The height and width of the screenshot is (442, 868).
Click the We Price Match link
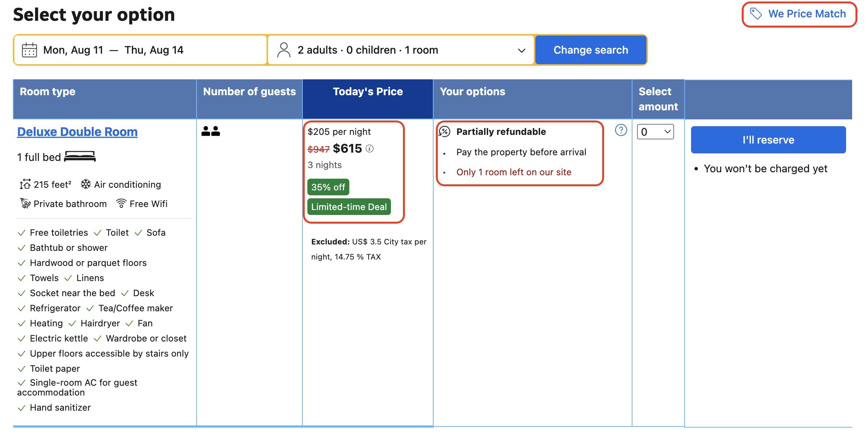(x=807, y=14)
